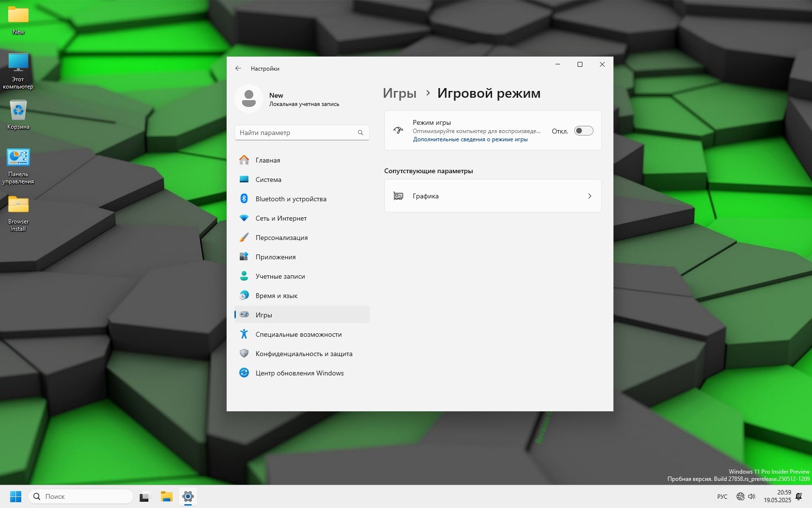Click the back arrow in Settings
The image size is (812, 508).
point(238,69)
